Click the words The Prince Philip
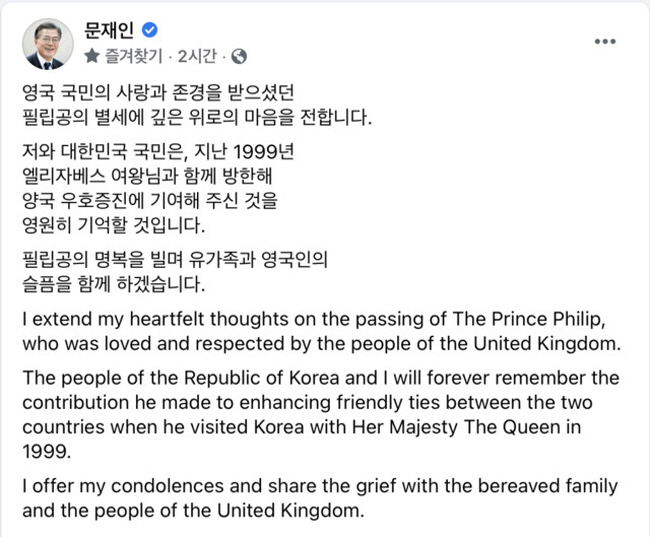 pyautogui.click(x=529, y=319)
